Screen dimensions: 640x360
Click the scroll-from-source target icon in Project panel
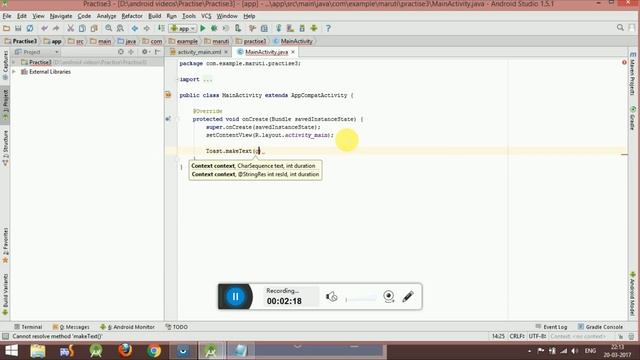click(x=121, y=52)
